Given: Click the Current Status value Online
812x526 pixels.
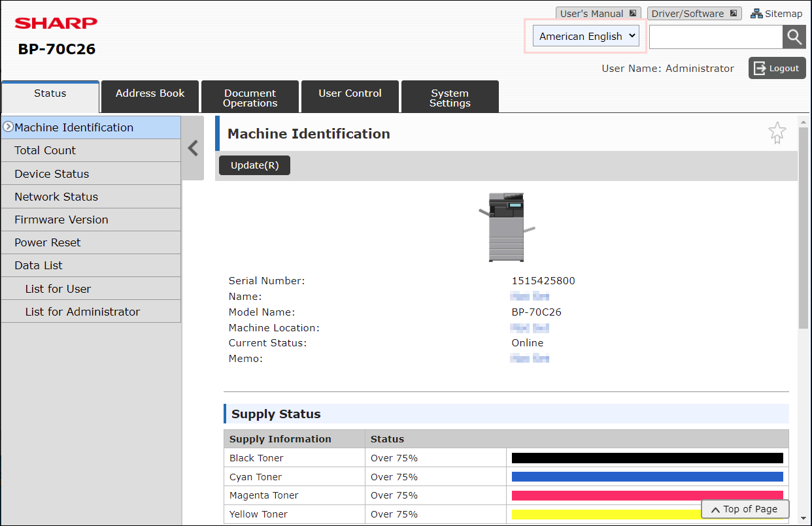Looking at the screenshot, I should pos(528,343).
